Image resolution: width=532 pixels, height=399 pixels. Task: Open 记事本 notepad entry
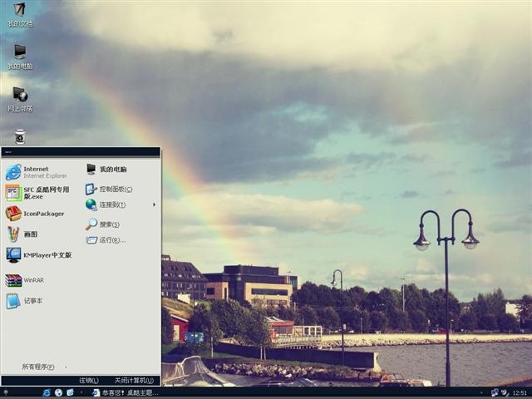click(24, 301)
